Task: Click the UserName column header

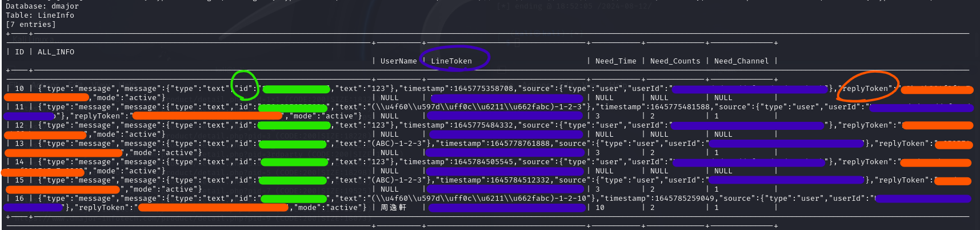Action: point(399,61)
